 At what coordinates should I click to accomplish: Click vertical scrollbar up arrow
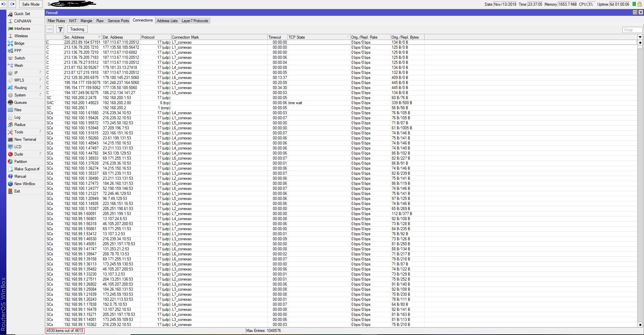[640, 43]
